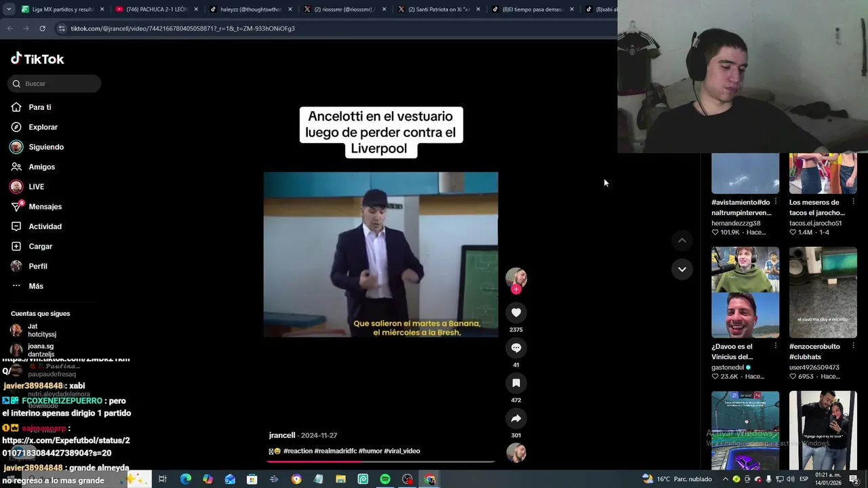Show hidden system tray icons
Viewport: 868px width, 488px height.
[725, 479]
